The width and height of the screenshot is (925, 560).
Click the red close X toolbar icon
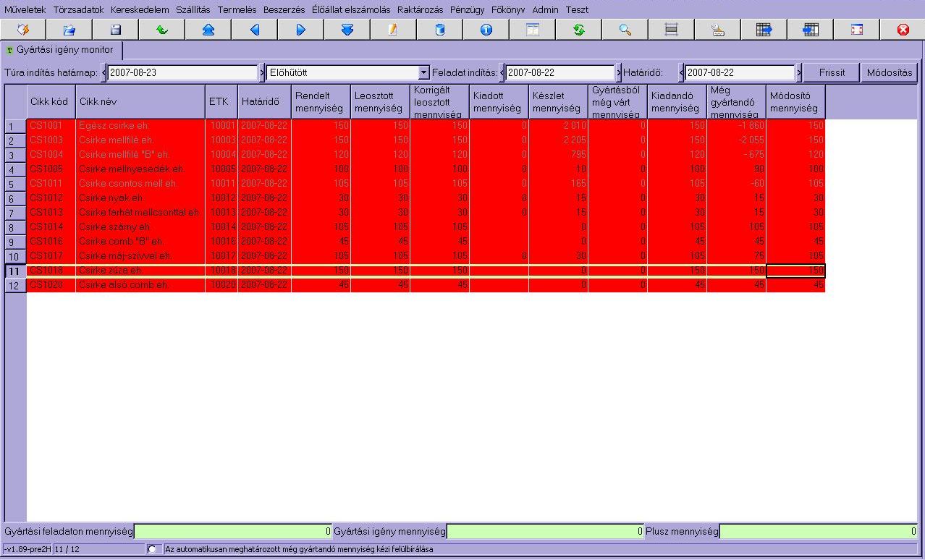903,30
